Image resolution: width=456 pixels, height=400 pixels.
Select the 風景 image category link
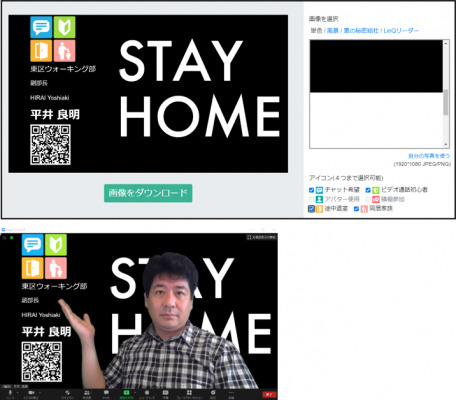332,31
